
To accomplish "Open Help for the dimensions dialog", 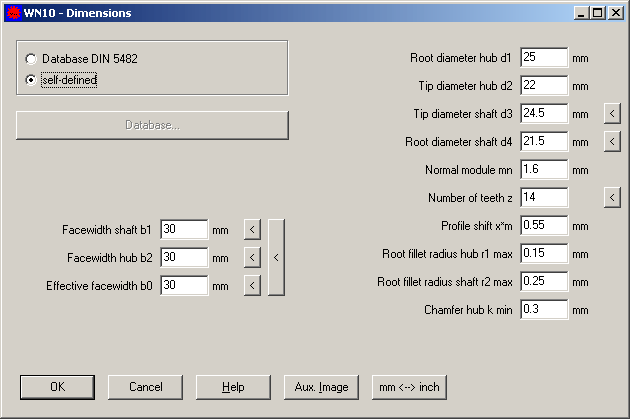I will tap(233, 387).
